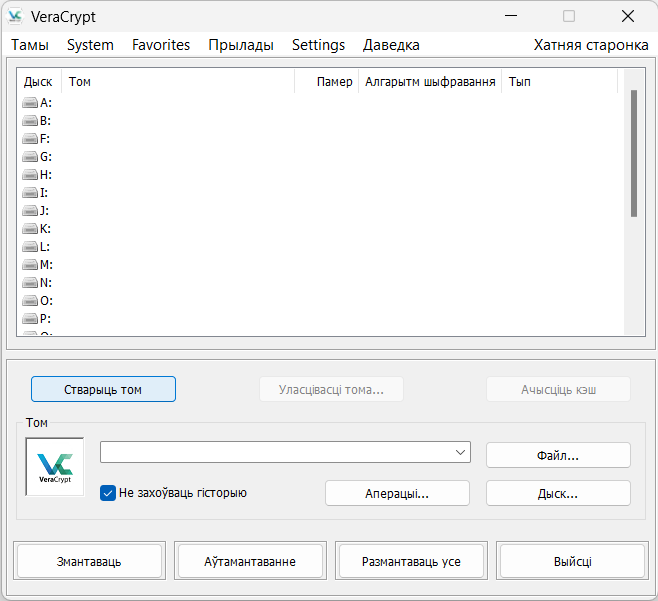Open the Favorites menu
Image resolution: width=658 pixels, height=601 pixels.
click(161, 45)
